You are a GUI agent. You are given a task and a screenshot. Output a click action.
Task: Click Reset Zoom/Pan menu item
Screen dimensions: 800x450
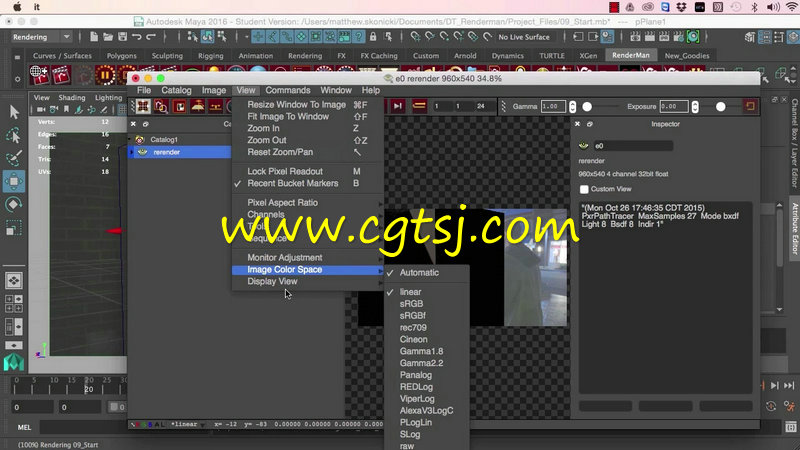pos(308,152)
